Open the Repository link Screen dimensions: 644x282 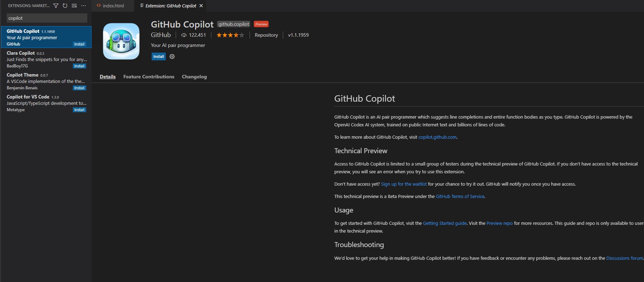click(x=266, y=35)
